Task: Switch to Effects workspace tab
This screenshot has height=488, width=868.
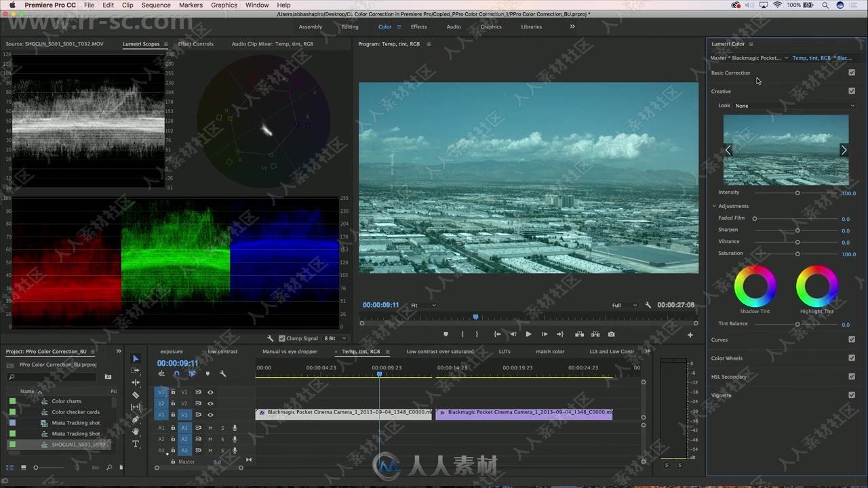Action: 419,26
